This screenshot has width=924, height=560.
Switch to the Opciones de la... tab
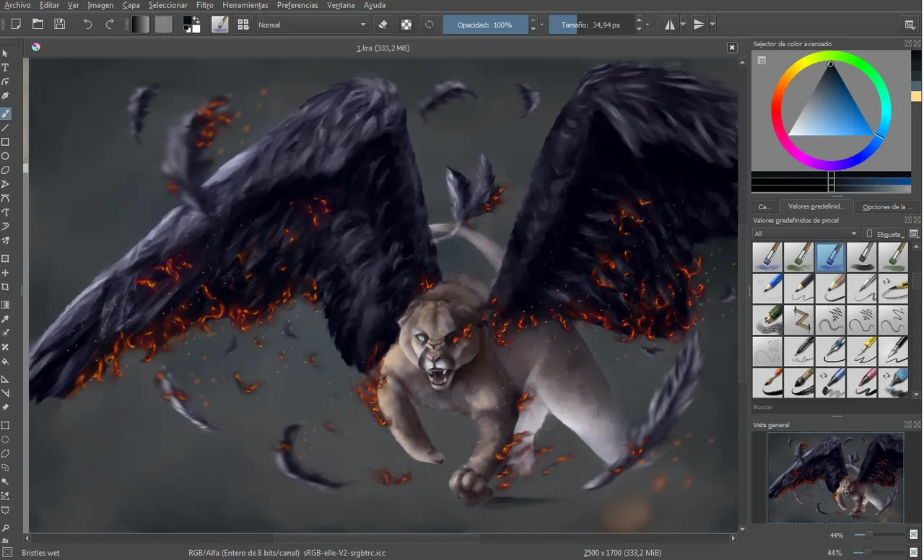coord(887,206)
